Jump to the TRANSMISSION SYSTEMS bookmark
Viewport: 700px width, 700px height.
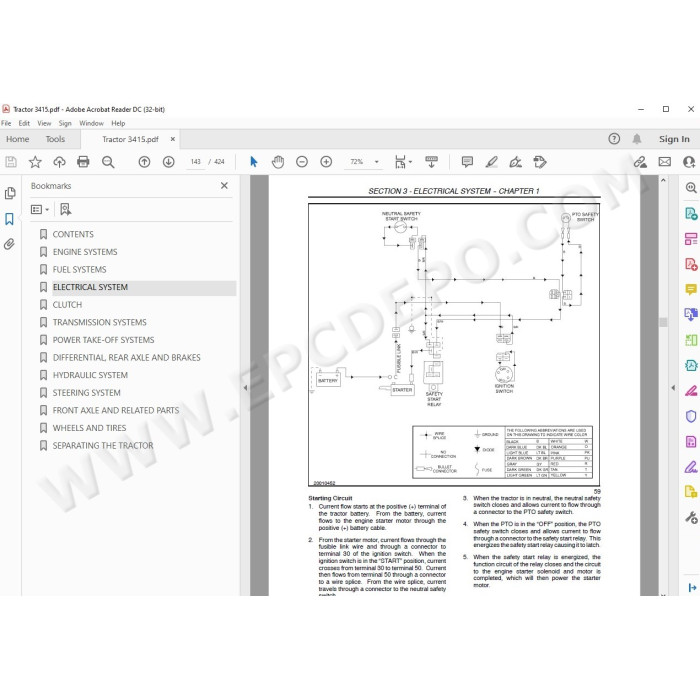100,322
